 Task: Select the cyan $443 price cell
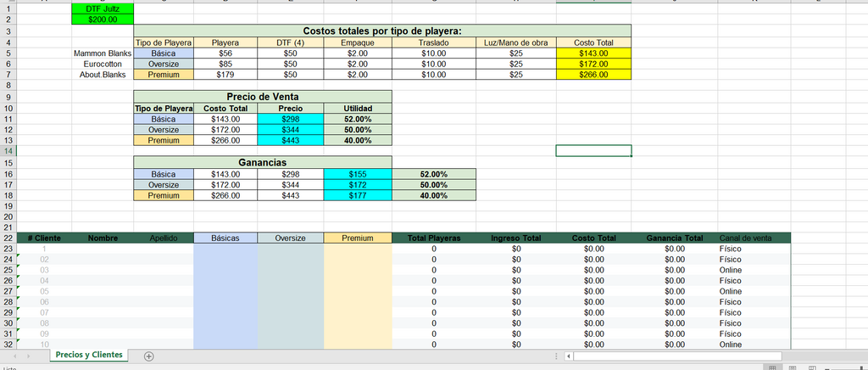pyautogui.click(x=291, y=140)
